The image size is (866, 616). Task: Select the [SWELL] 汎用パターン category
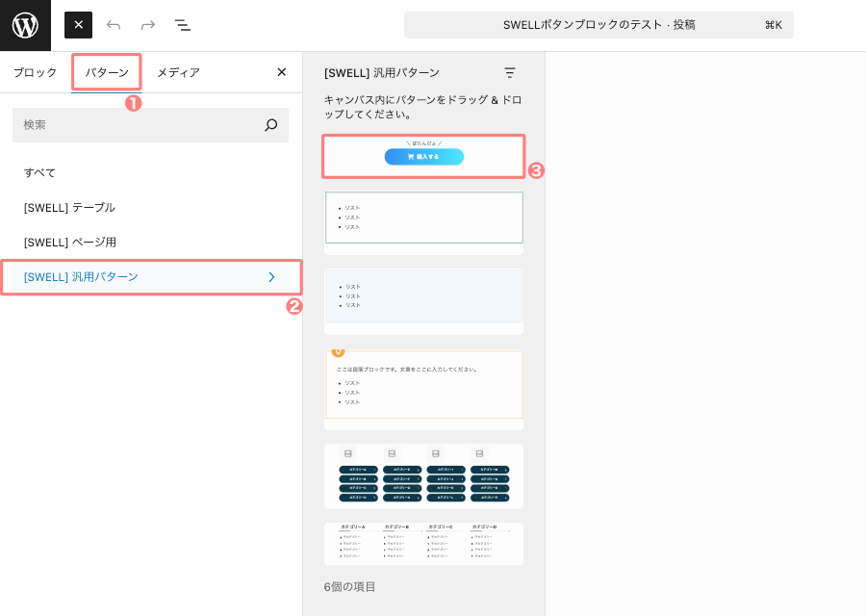[x=150, y=277]
